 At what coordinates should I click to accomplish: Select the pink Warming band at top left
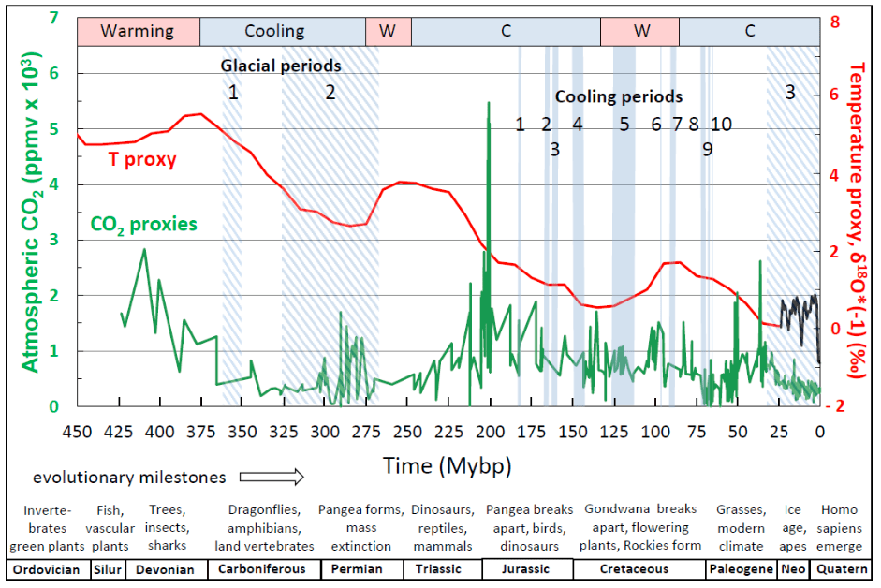(138, 31)
